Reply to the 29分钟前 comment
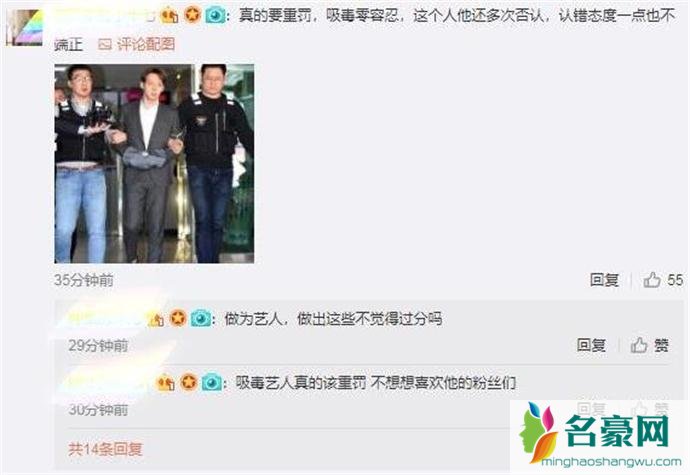 tap(591, 345)
